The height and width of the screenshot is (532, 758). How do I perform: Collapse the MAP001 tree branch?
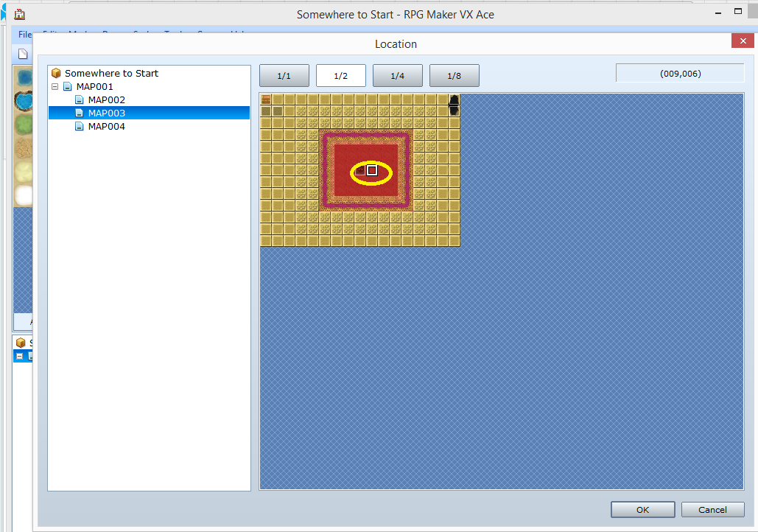tap(55, 86)
